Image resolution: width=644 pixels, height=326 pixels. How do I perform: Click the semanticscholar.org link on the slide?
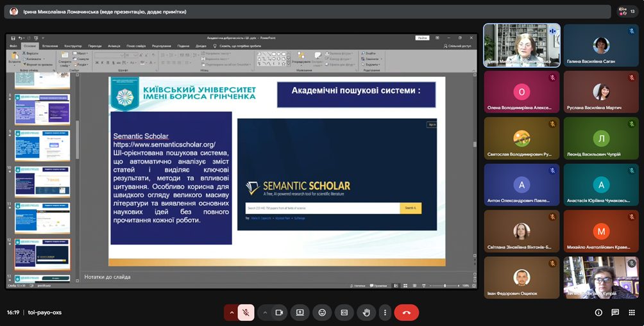(x=164, y=145)
